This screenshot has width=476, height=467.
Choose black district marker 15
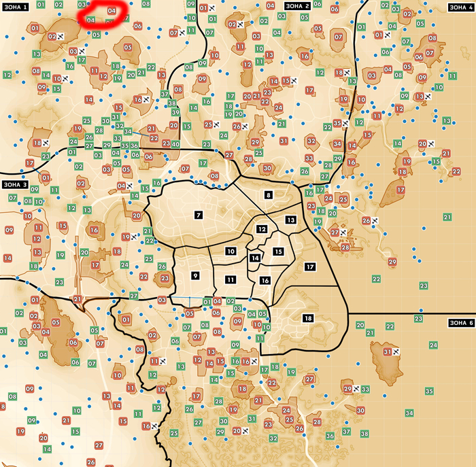point(278,252)
